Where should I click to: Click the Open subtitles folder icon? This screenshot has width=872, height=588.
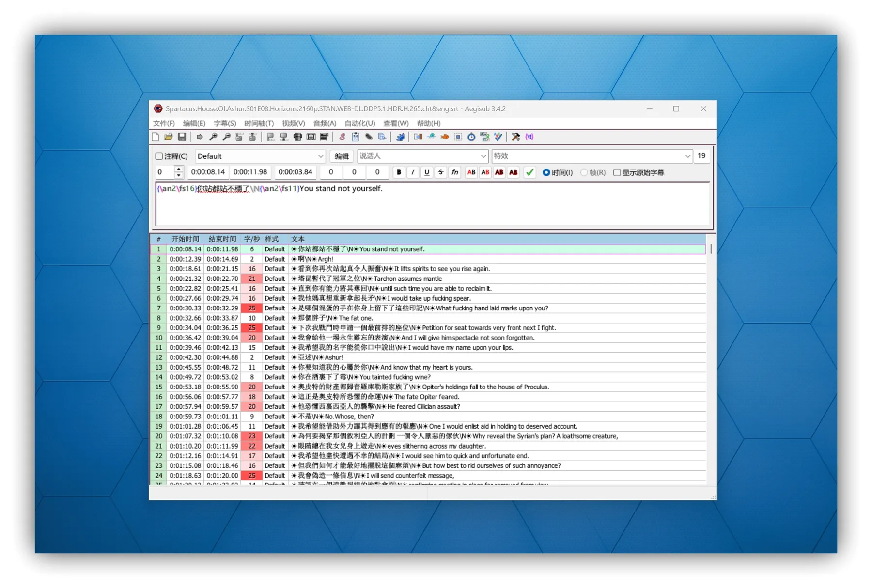(168, 137)
